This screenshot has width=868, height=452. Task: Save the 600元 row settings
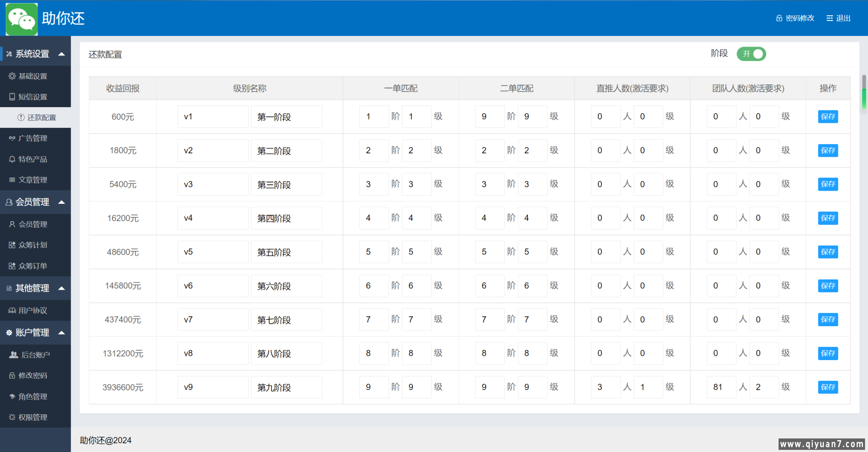[x=827, y=117]
